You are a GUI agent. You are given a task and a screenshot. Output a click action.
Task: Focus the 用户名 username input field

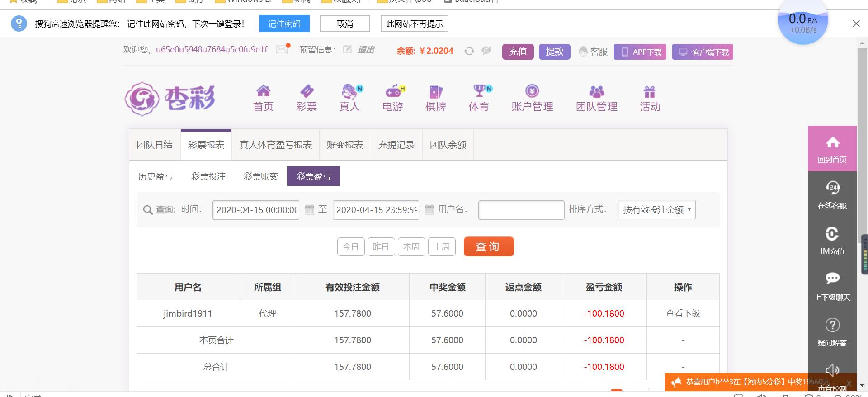coord(521,210)
